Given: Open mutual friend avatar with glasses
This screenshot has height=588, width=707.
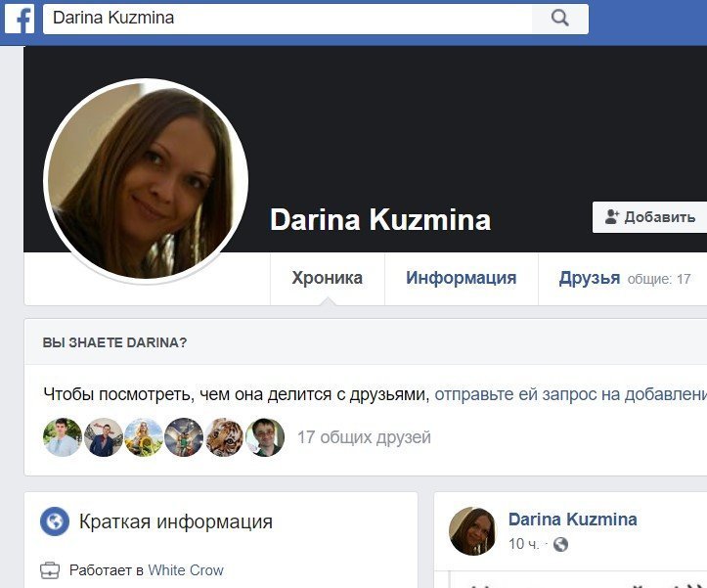Looking at the screenshot, I should point(265,437).
